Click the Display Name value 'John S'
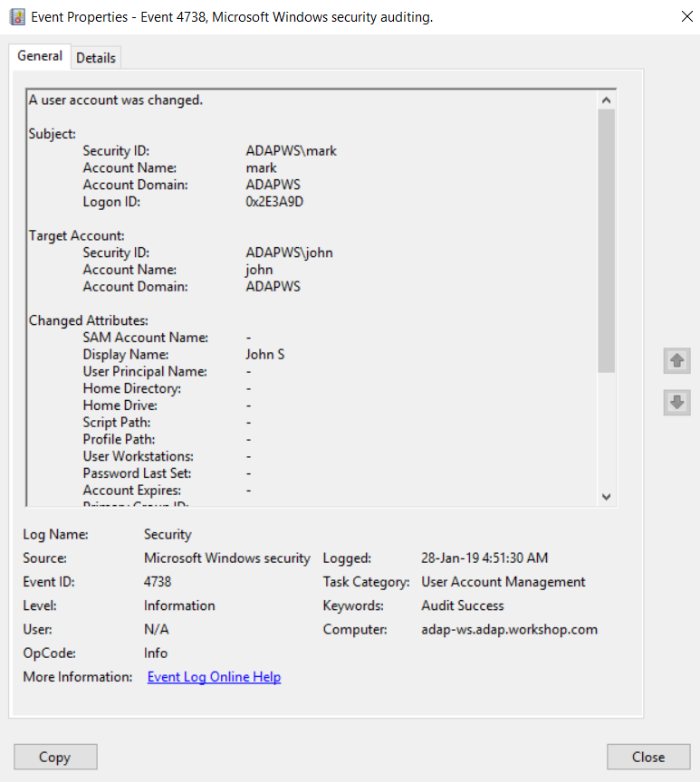The image size is (700, 782). coord(265,355)
